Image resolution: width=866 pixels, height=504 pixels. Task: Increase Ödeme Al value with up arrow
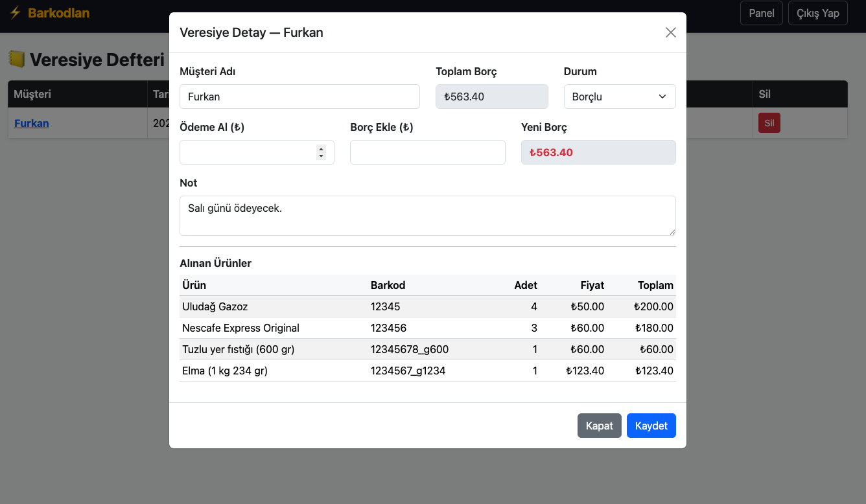pos(321,148)
